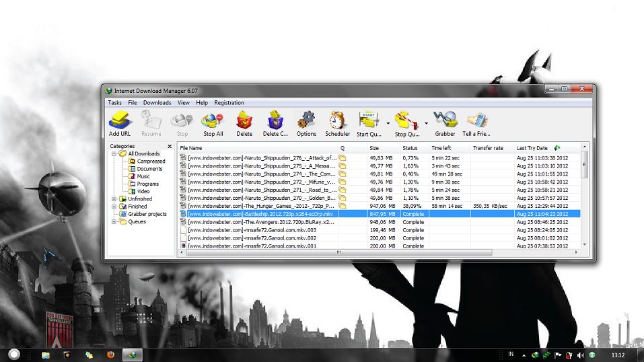644x362 pixels.
Task: Expand the Queues category node
Action: (x=114, y=221)
